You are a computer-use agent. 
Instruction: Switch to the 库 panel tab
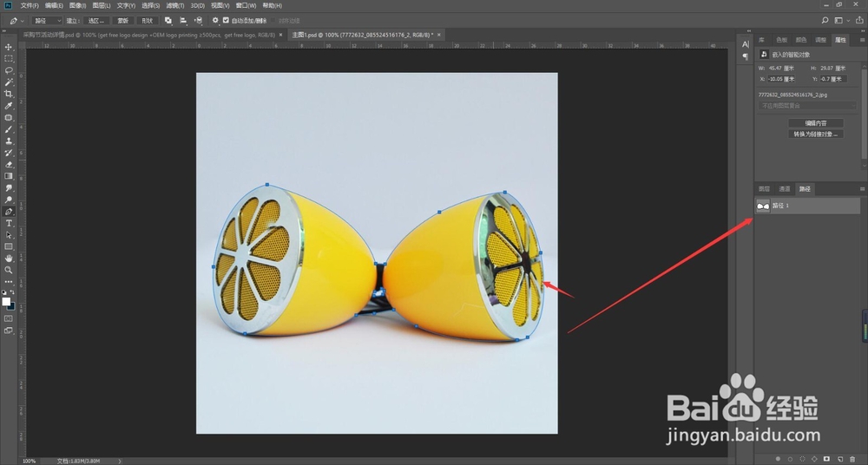click(x=762, y=40)
